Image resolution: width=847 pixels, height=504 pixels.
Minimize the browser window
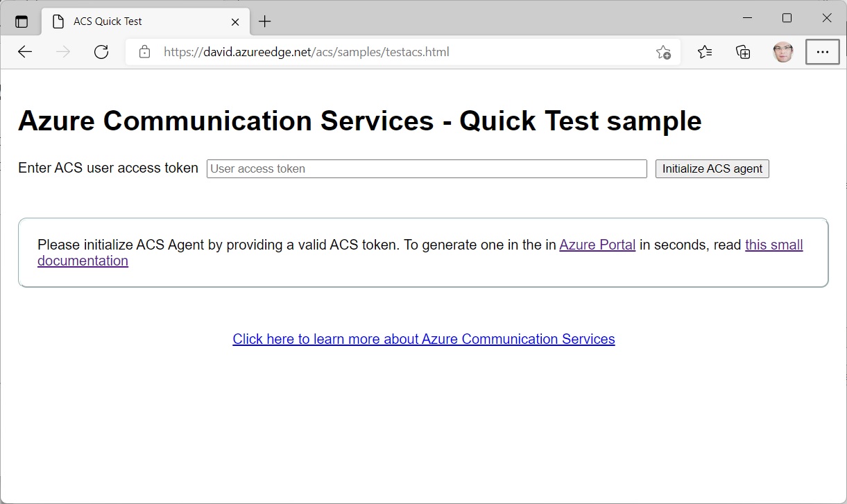point(747,18)
